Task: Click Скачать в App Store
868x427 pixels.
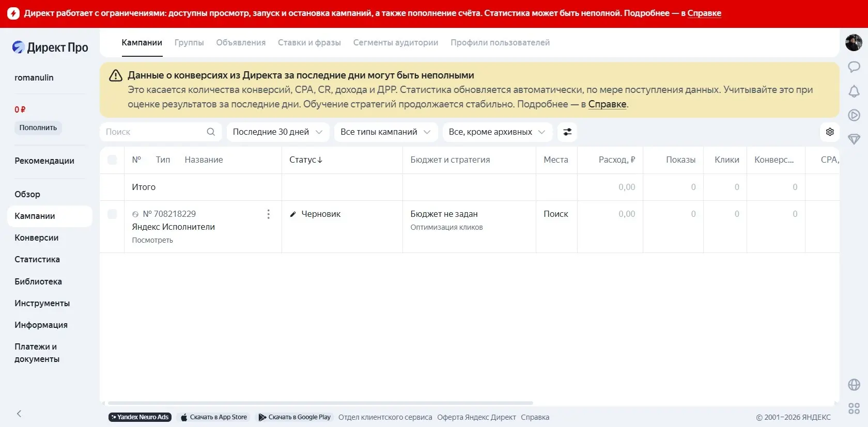Action: 214,417
